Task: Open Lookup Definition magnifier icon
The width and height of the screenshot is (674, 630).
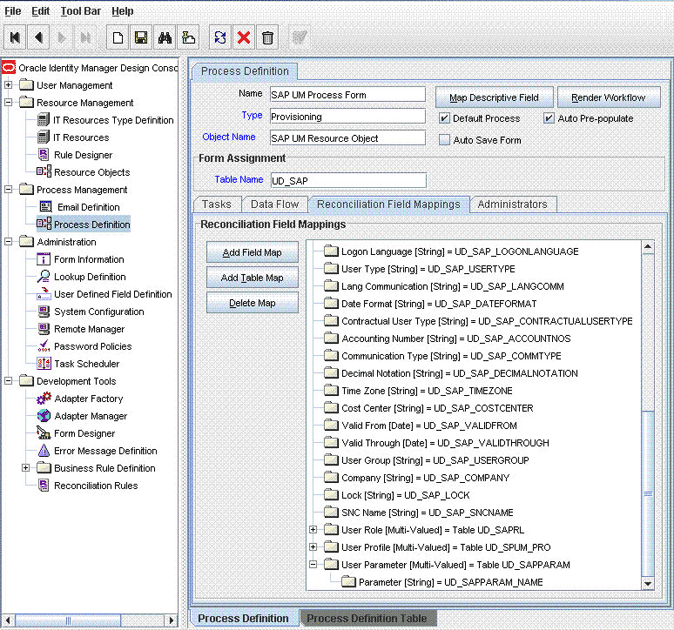Action: tap(44, 276)
